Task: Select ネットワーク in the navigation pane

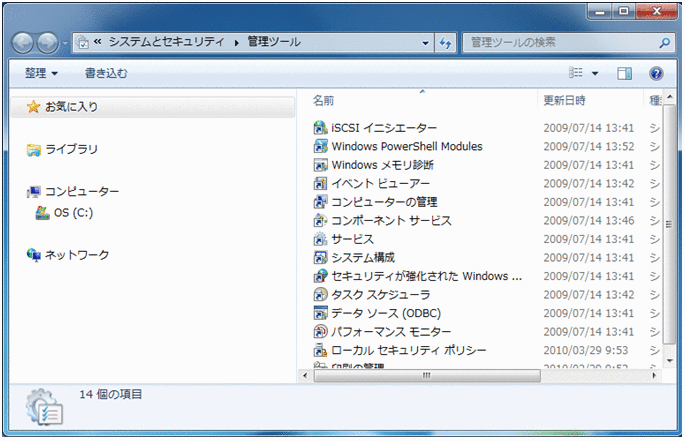Action: point(76,255)
